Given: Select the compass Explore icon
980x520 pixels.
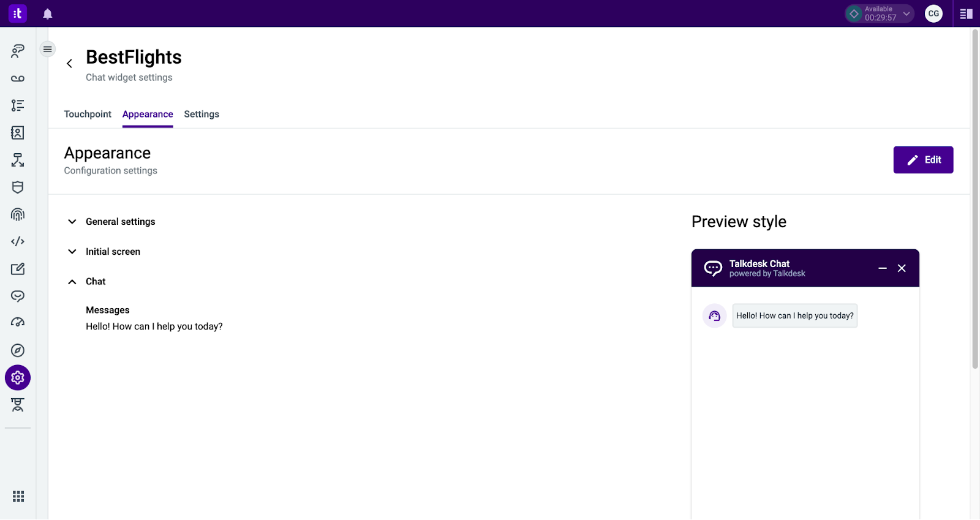Looking at the screenshot, I should click(18, 350).
